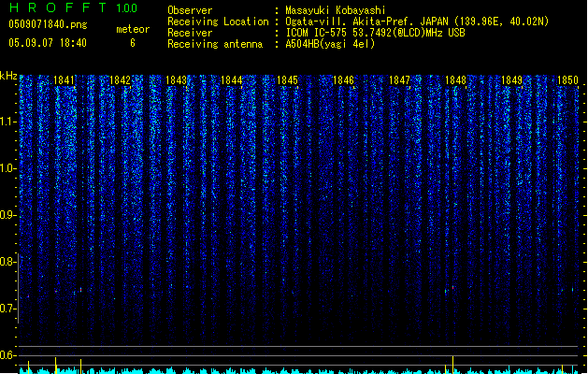Click the 0.7 kHz axis label
588x374 pixels.
click(x=7, y=309)
